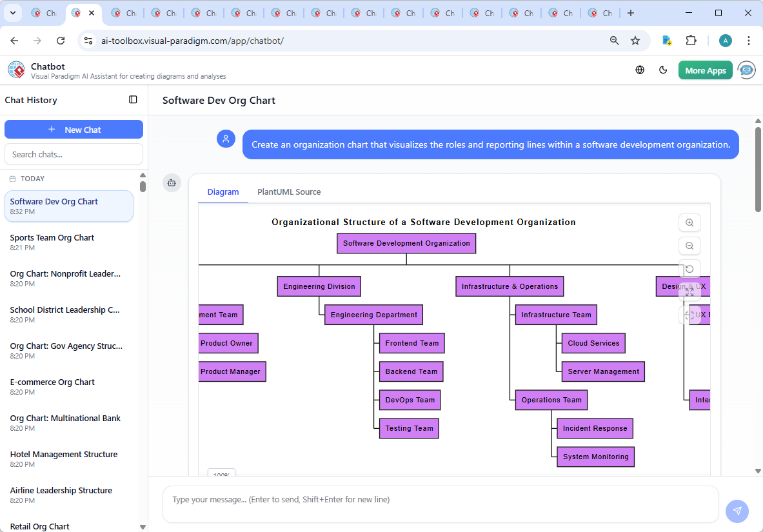
Task: Open the tab search dropdown arrow
Action: [14, 13]
